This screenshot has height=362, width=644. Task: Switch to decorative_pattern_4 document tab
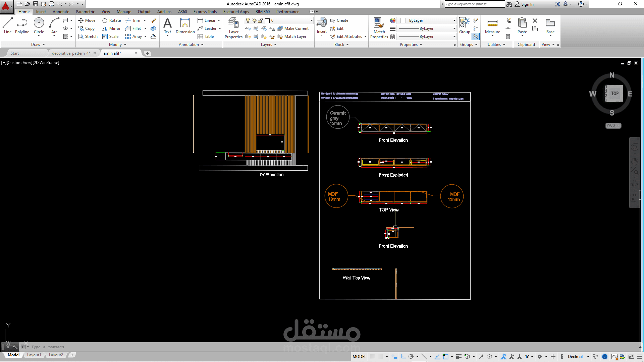click(71, 53)
